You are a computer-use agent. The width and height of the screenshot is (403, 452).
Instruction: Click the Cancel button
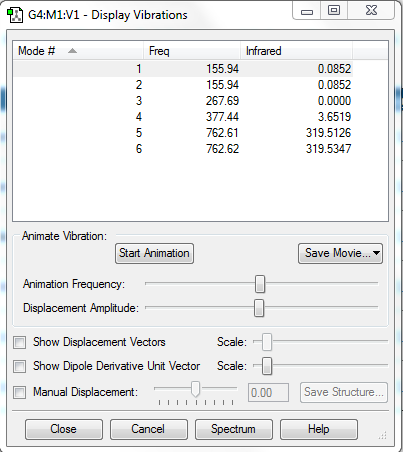point(149,429)
